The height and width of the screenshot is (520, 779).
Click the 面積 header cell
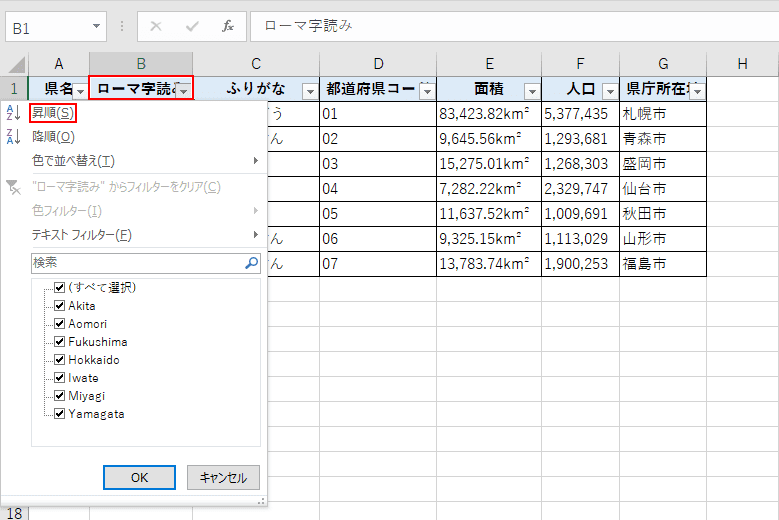point(489,89)
